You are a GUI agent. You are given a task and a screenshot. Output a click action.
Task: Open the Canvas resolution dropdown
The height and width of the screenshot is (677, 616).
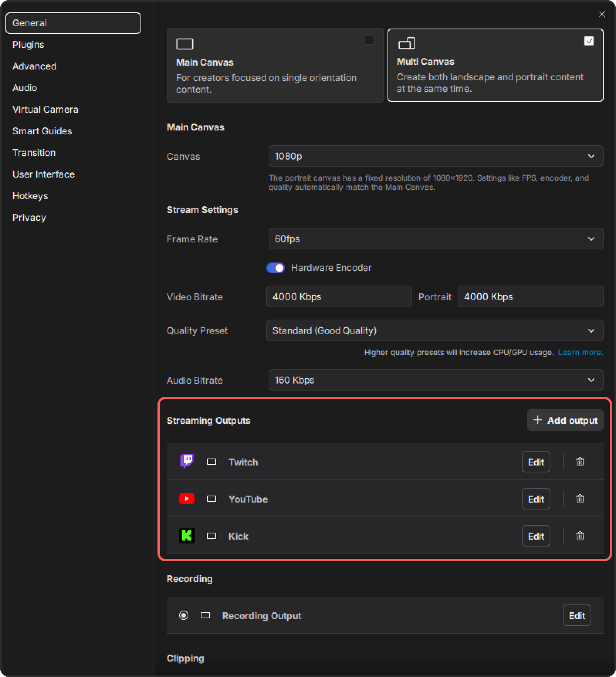[435, 156]
